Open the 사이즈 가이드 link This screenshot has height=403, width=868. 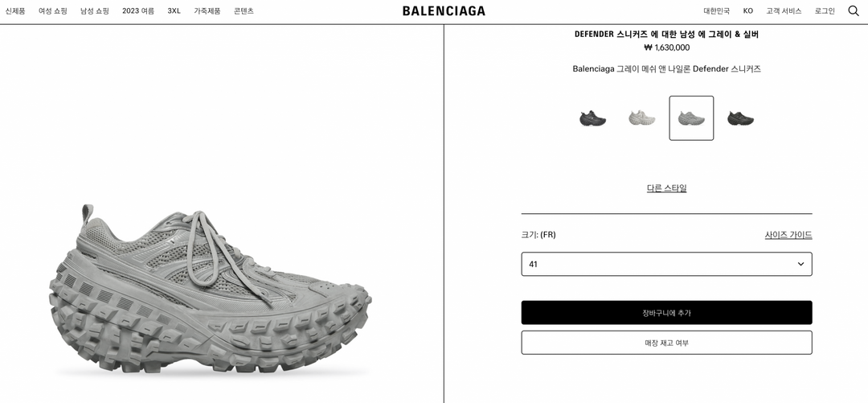point(788,235)
